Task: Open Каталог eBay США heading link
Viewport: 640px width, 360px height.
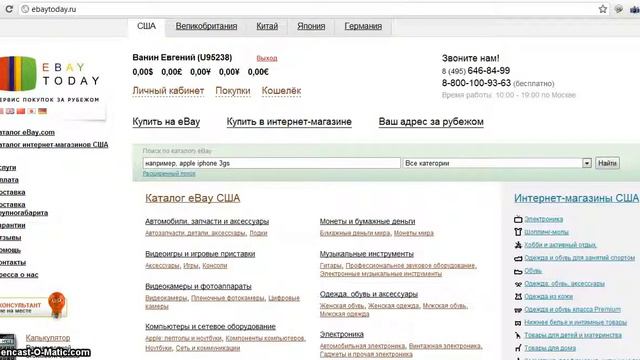Action: point(193,198)
